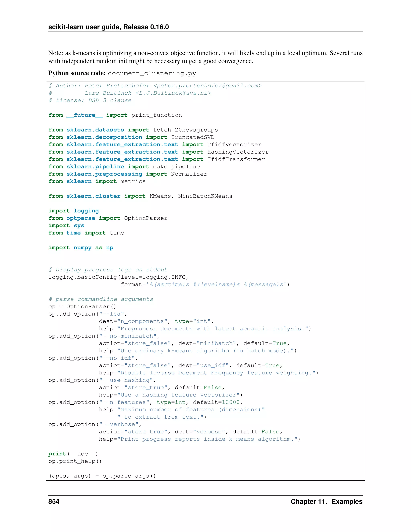This screenshot has height=532, width=411.
Task: Click the '--use-hashing' option string
Action: tap(126, 380)
